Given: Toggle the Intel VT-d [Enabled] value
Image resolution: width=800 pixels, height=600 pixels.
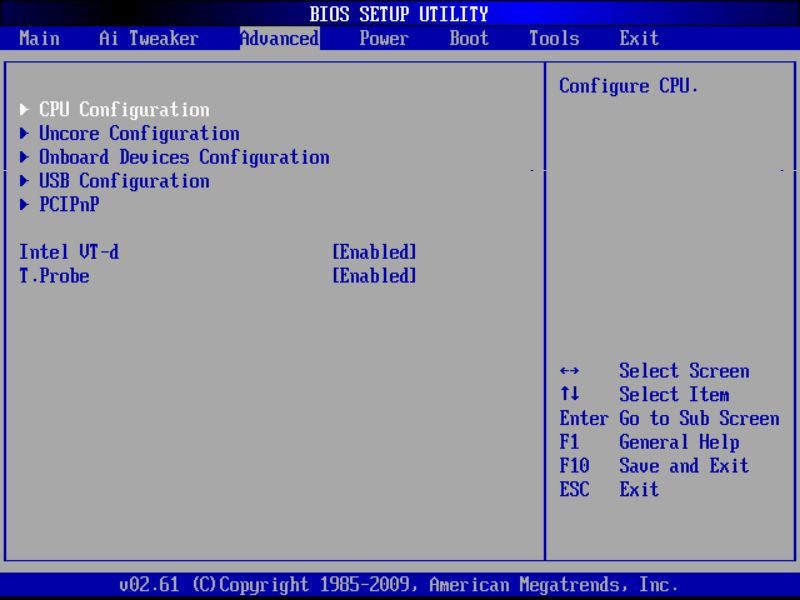Looking at the screenshot, I should pyautogui.click(x=374, y=253).
